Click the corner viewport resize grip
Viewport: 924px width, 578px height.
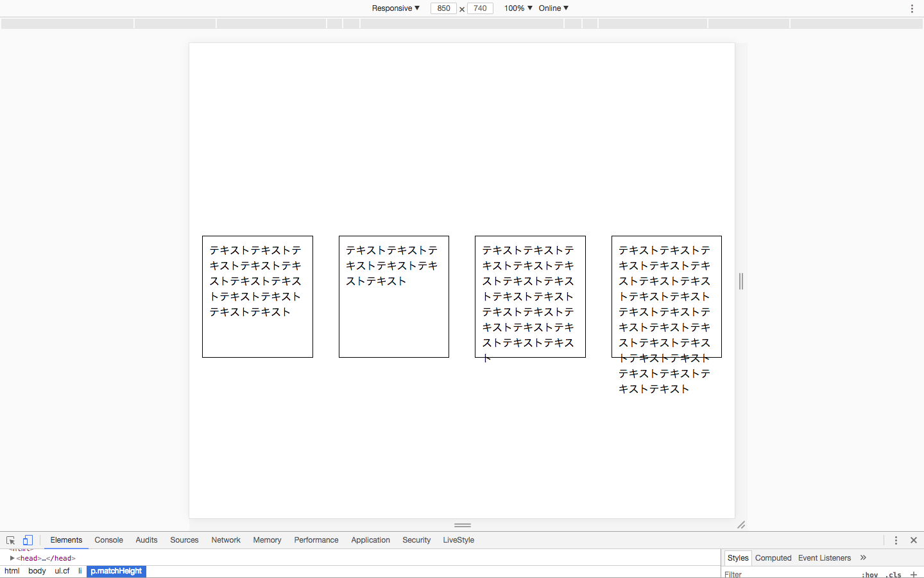pyautogui.click(x=741, y=525)
